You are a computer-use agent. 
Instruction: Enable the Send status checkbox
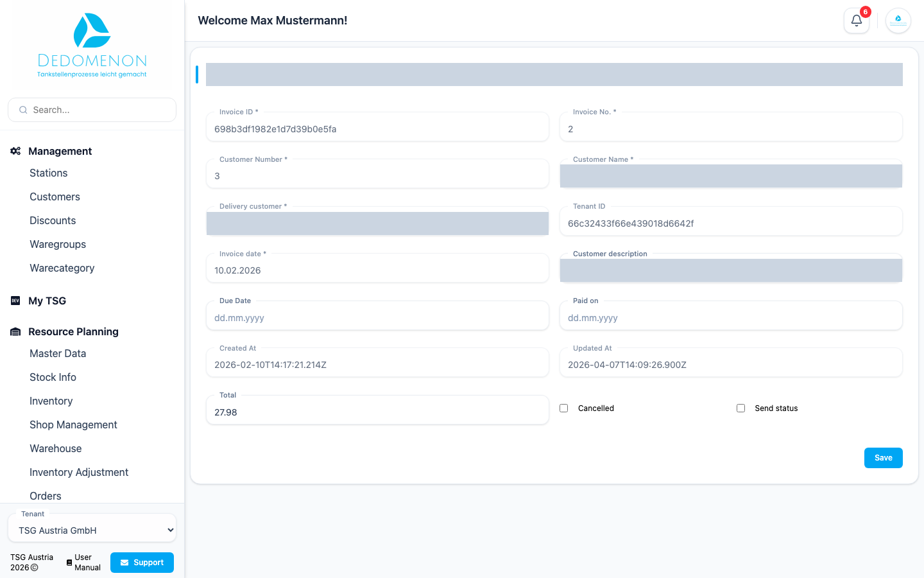coord(741,408)
